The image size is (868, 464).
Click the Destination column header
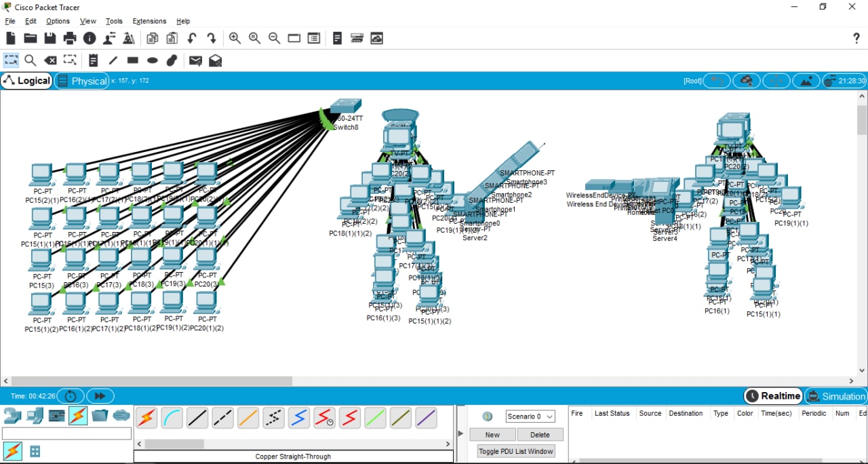pos(686,413)
